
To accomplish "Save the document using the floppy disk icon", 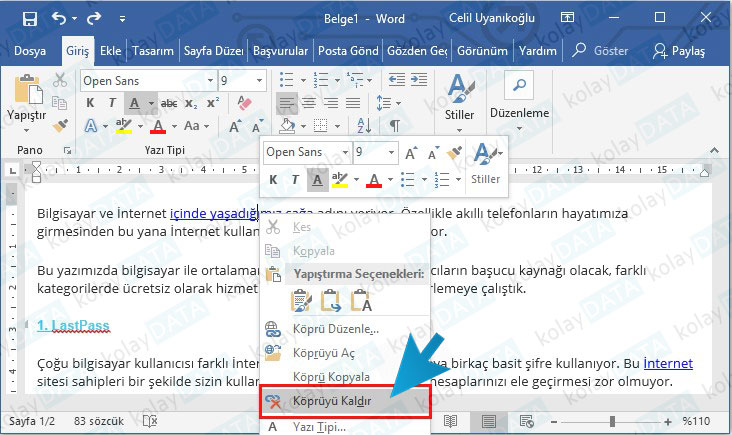I will coord(30,19).
